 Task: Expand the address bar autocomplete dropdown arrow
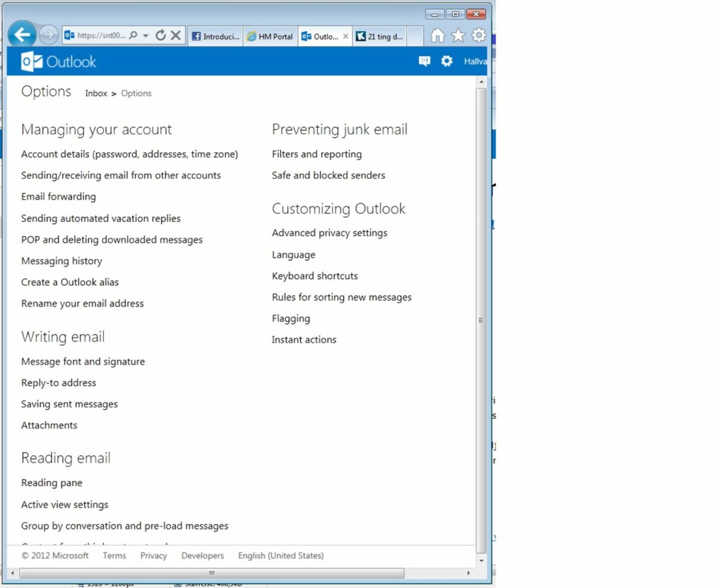pos(146,36)
